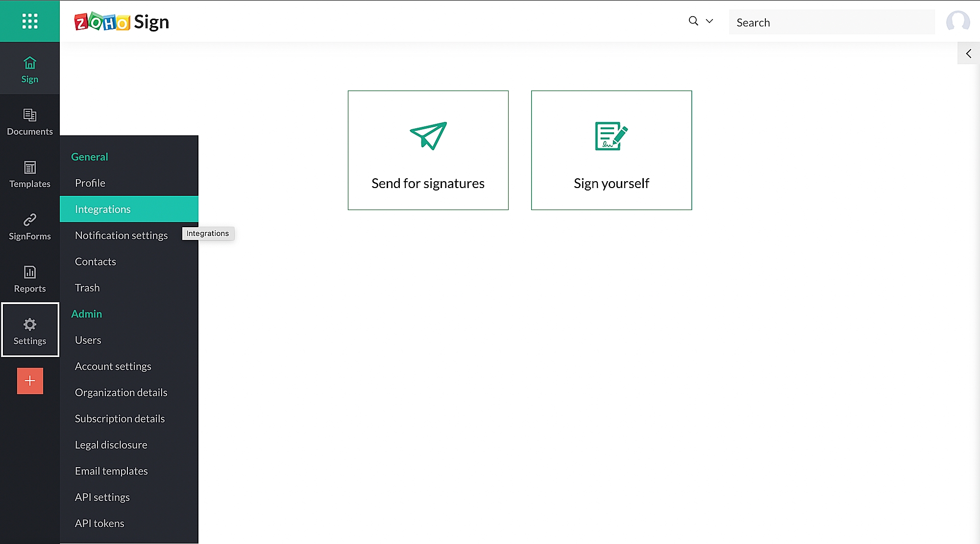Select Send for signatures card
Viewport: 980px width, 544px height.
pyautogui.click(x=428, y=150)
